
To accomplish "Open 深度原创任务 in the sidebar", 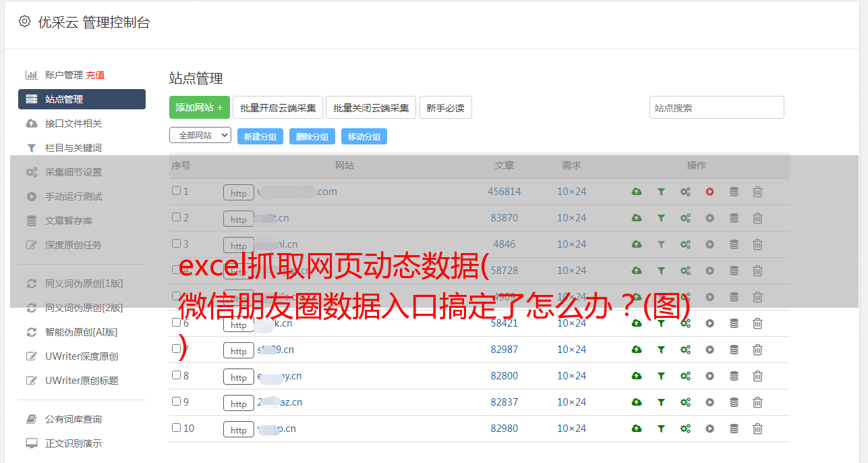I will tap(74, 245).
